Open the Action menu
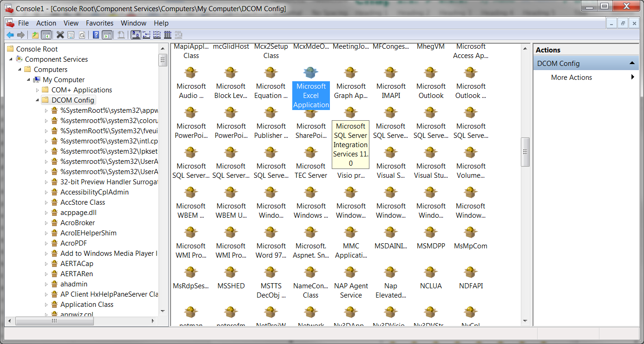This screenshot has height=344, width=644. pyautogui.click(x=46, y=23)
